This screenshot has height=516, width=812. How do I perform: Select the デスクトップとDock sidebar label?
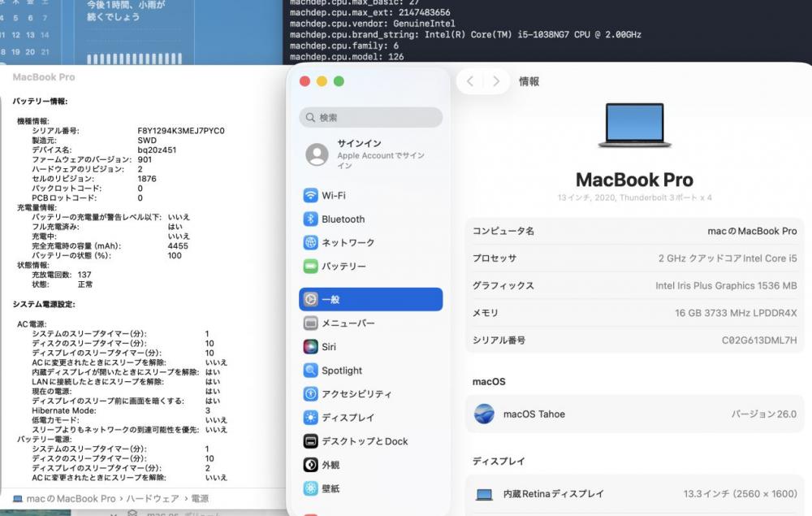(365, 441)
